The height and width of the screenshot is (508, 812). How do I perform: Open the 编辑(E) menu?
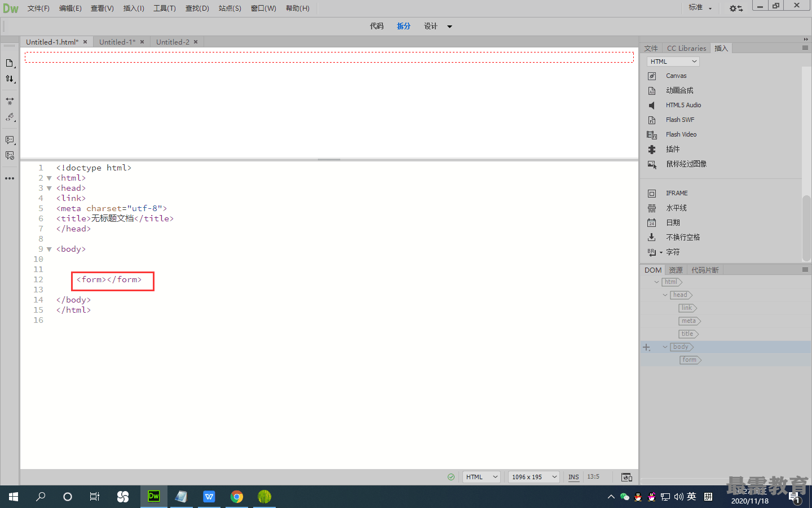point(70,8)
